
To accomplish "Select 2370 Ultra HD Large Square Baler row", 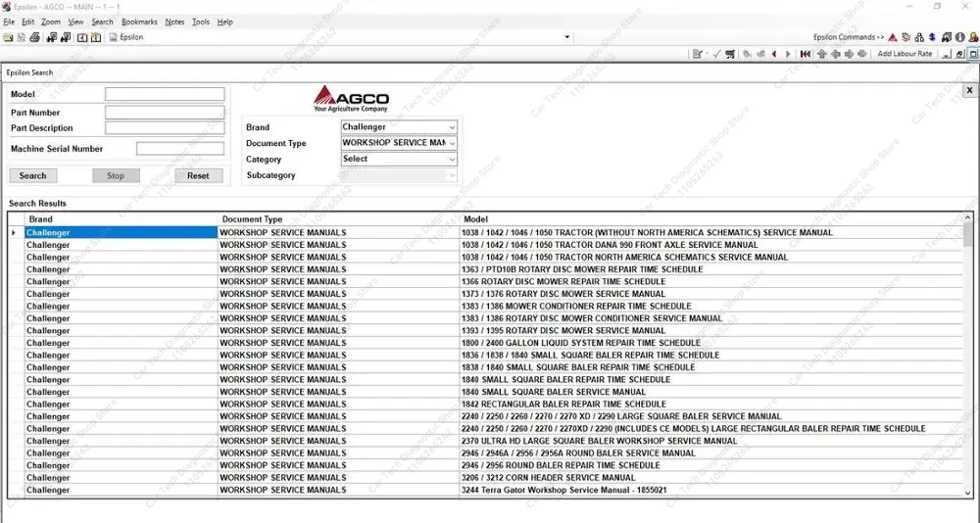I will pos(494,441).
